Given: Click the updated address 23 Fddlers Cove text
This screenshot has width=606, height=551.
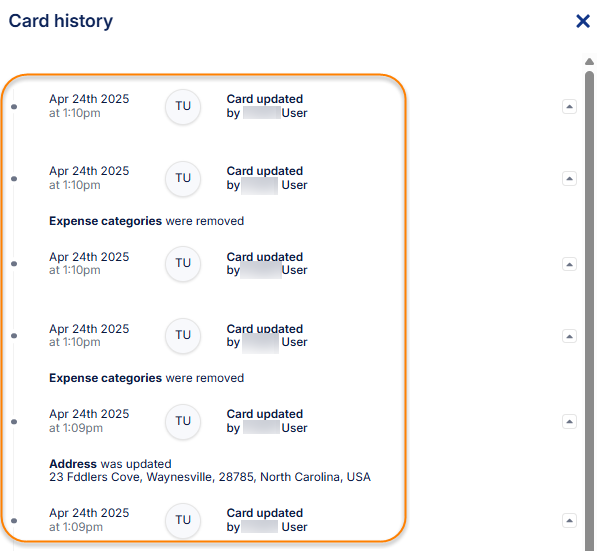Looking at the screenshot, I should [210, 478].
